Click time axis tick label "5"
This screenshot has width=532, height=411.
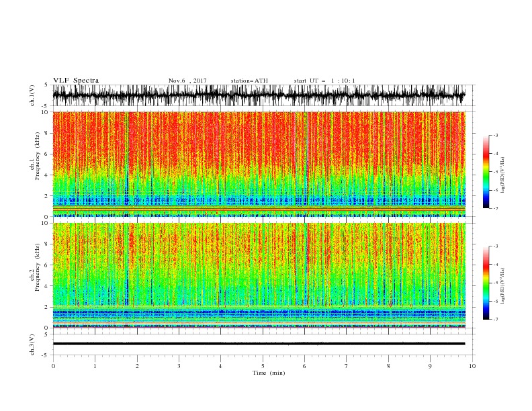(263, 366)
